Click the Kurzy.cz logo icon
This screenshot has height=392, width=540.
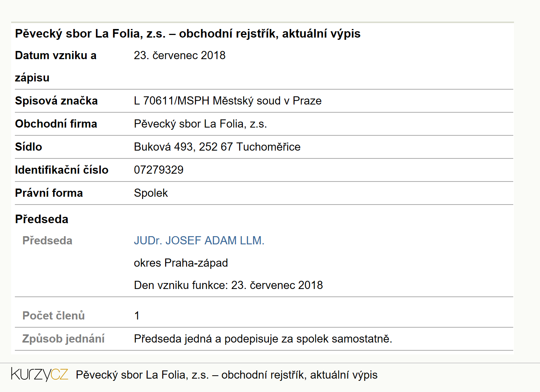point(39,374)
